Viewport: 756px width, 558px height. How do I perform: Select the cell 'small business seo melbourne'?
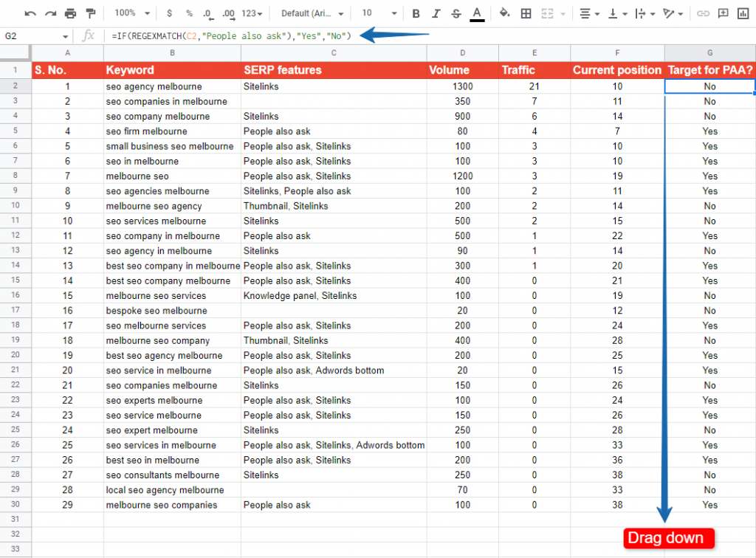172,146
